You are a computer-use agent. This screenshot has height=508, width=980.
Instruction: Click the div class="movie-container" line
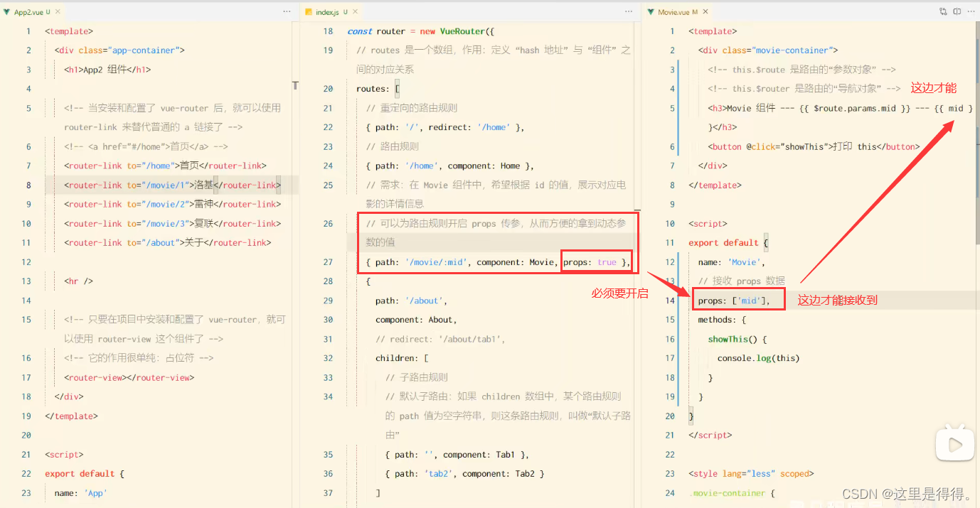coord(768,50)
